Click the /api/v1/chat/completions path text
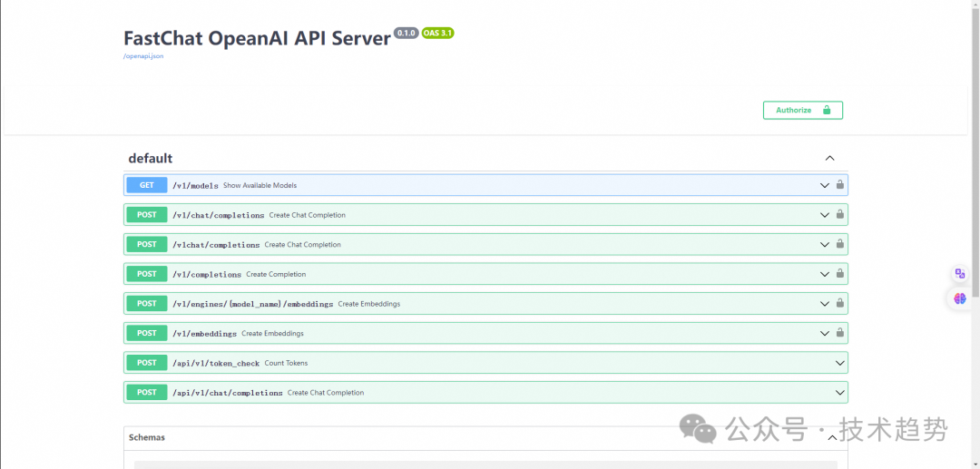980x469 pixels. 228,393
